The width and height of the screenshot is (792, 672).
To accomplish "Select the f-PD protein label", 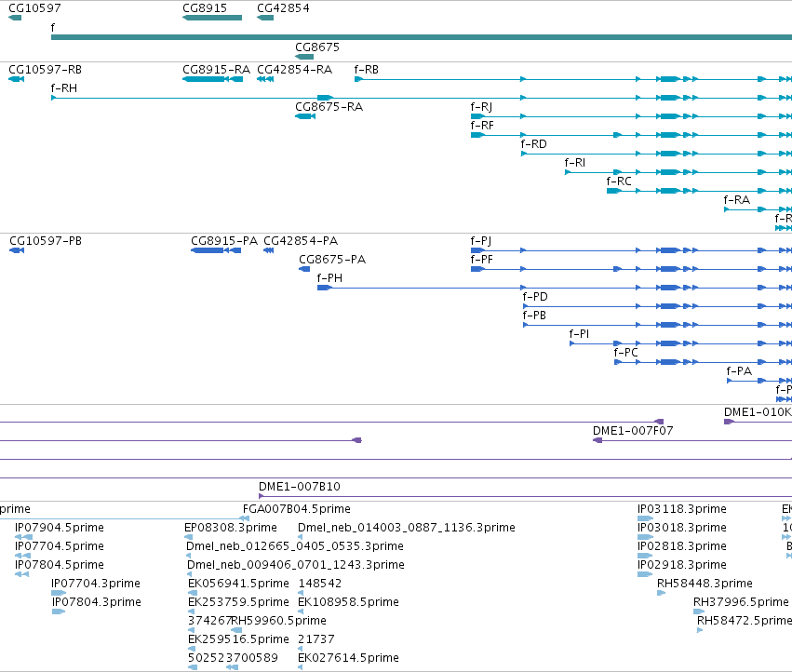I will (535, 297).
